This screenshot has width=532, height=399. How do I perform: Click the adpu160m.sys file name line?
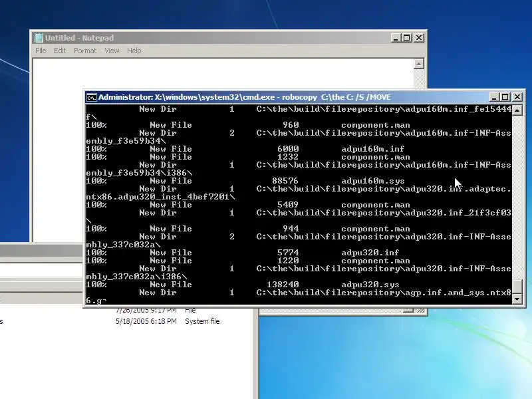[373, 181]
